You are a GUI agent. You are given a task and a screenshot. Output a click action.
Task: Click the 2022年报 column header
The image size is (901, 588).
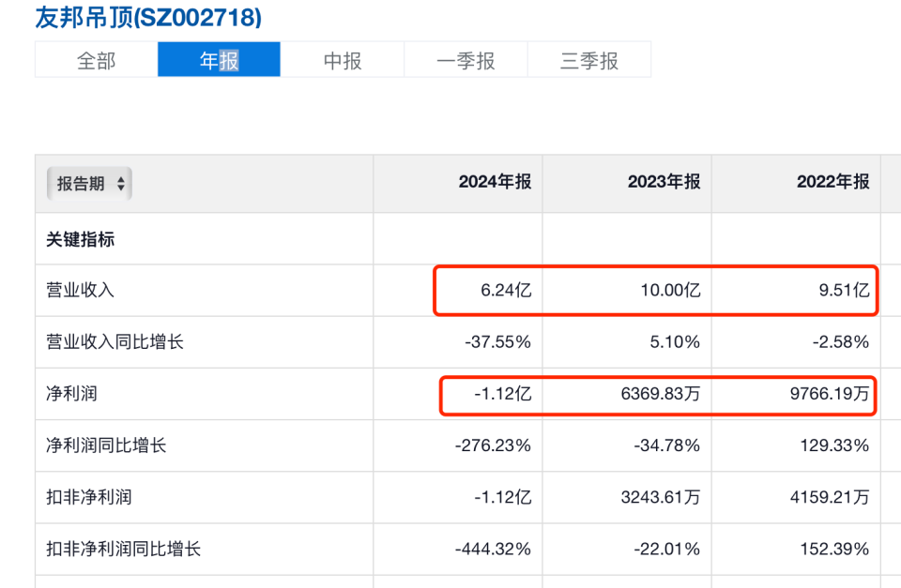pos(832,182)
